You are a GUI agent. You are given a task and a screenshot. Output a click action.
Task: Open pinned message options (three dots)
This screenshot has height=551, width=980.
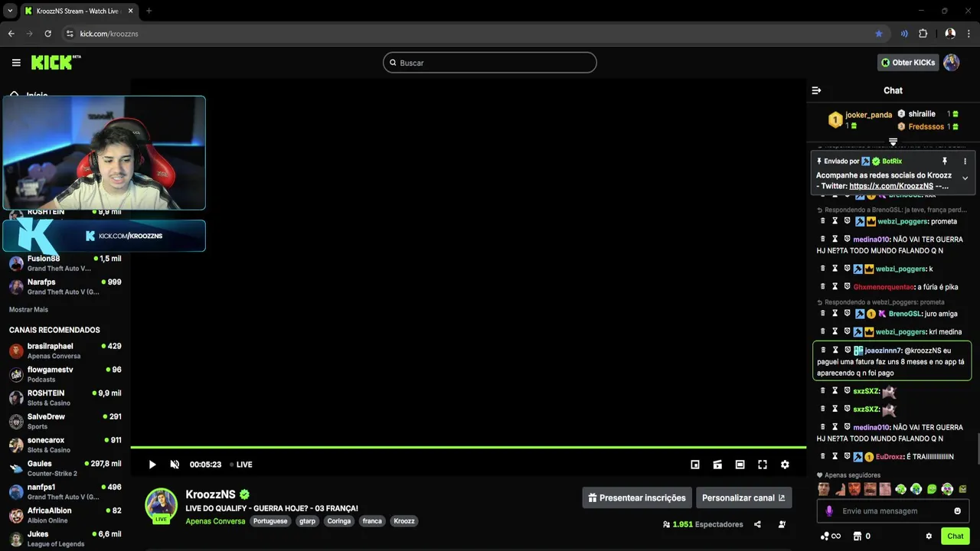click(965, 161)
